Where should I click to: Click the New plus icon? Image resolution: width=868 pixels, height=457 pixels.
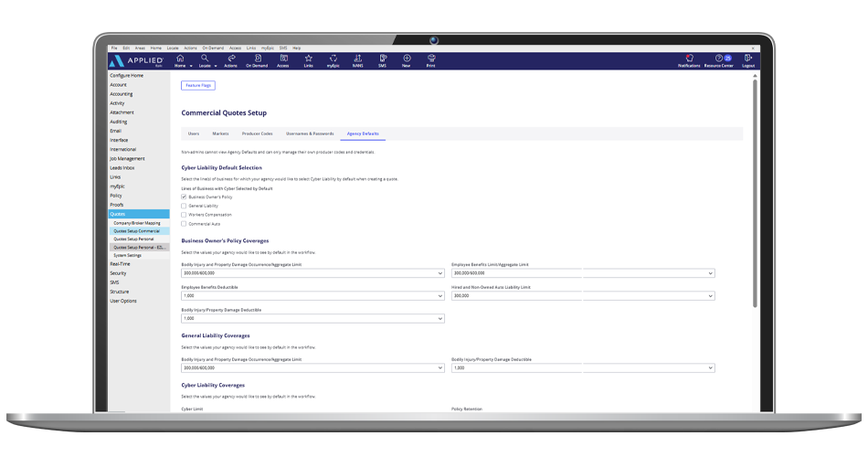point(407,59)
